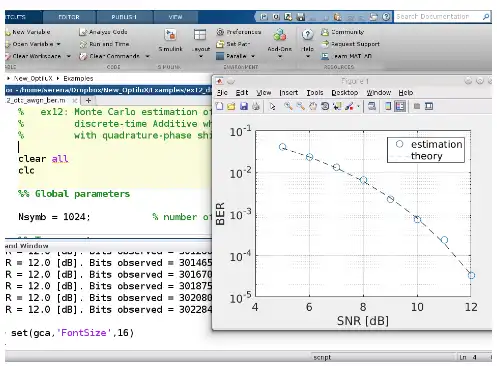
Task: Add new editor tab with plus button
Action: pos(88,100)
